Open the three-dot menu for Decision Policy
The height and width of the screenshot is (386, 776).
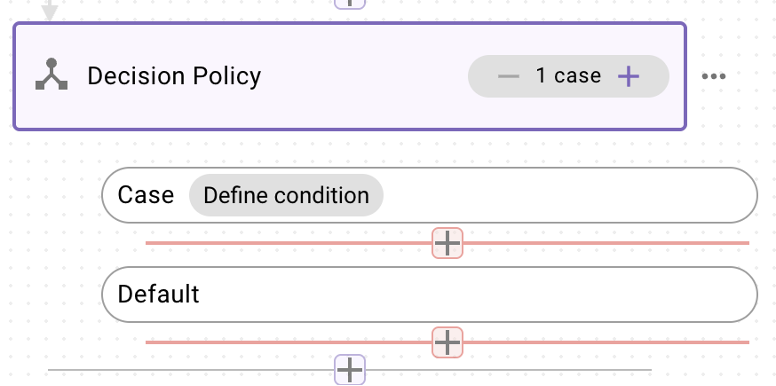(714, 76)
